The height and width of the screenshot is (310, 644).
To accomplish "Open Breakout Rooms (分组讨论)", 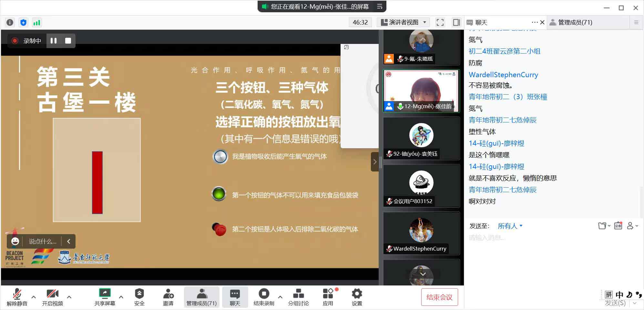I will point(298,297).
